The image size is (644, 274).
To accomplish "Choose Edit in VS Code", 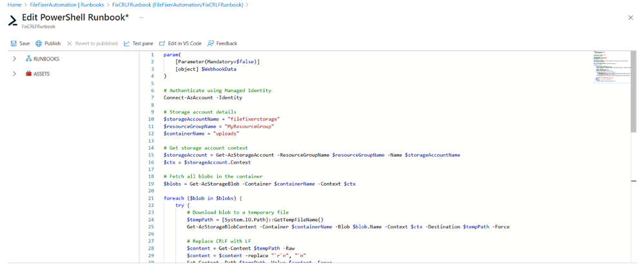I will (x=185, y=43).
